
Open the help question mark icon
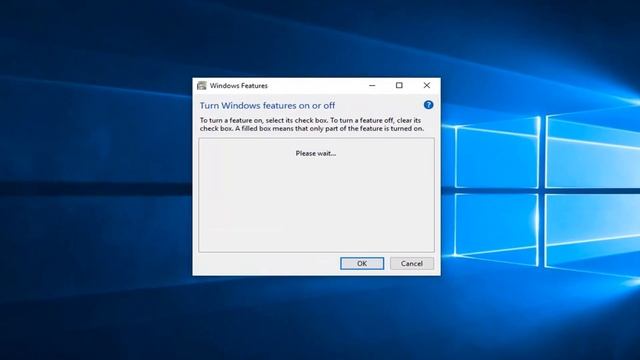tap(428, 105)
